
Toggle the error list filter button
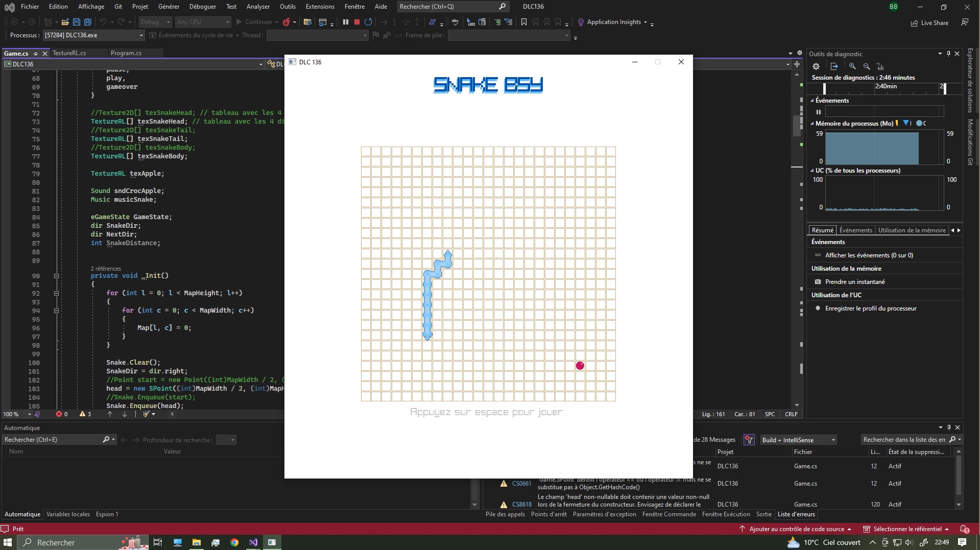pos(749,440)
